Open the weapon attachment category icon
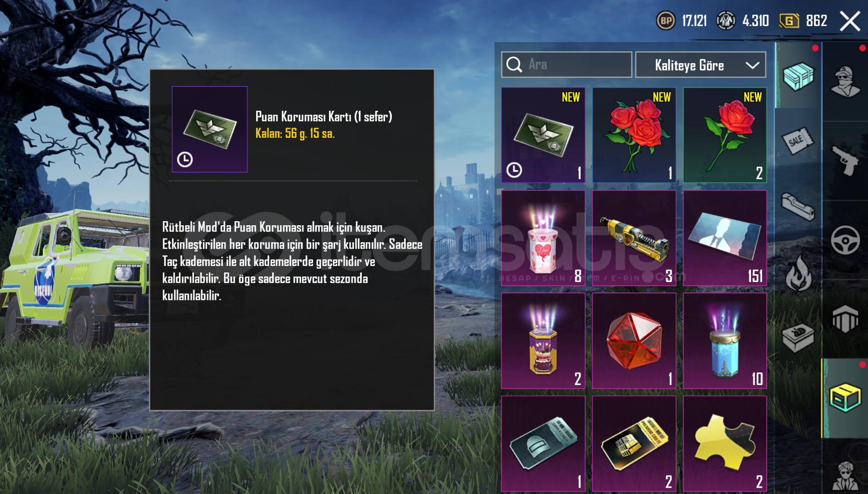This screenshot has height=494, width=868. click(x=798, y=207)
